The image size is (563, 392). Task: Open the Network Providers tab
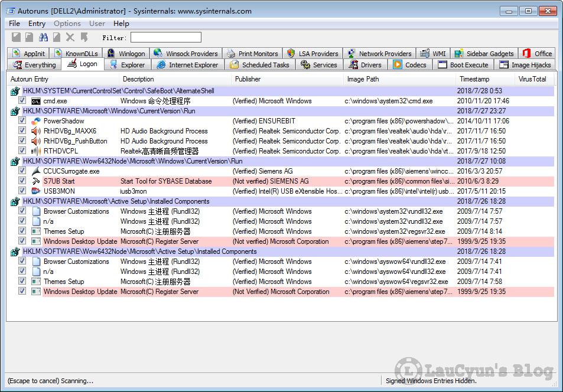(x=379, y=54)
